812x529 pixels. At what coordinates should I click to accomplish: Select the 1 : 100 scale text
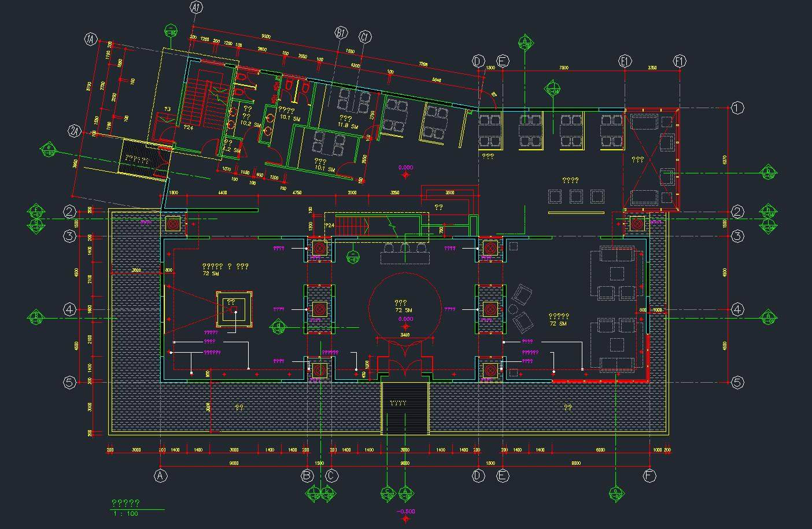click(126, 513)
